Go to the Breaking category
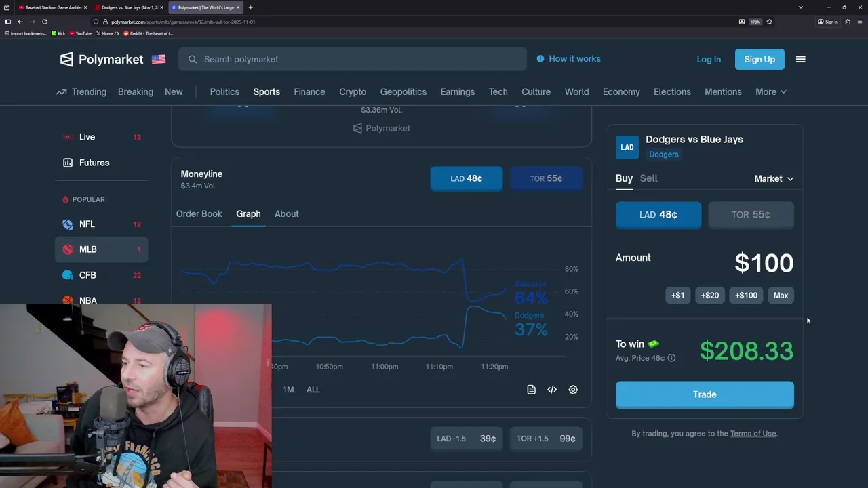 pyautogui.click(x=136, y=91)
